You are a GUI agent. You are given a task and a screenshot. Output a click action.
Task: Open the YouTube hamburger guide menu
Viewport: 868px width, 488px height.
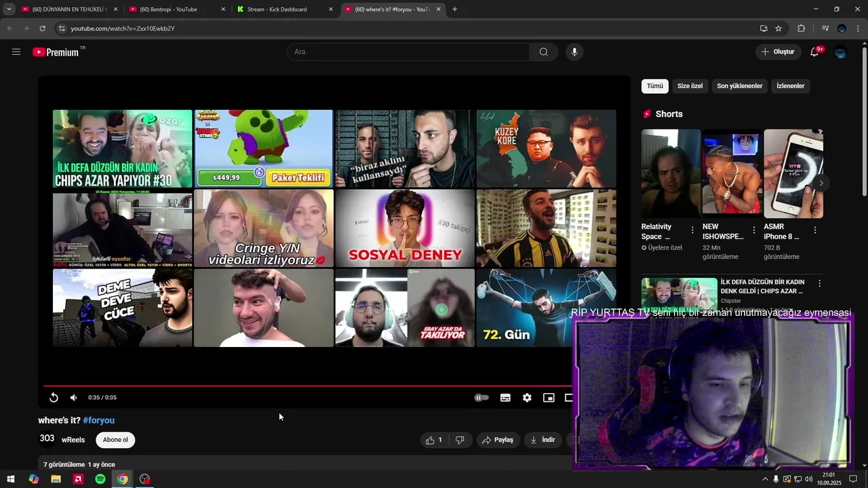[16, 52]
